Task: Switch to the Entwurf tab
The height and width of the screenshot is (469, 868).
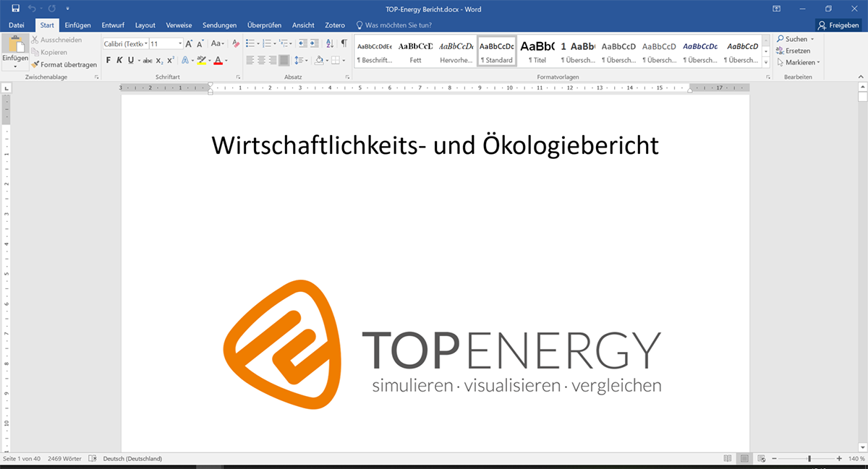Action: [x=113, y=25]
